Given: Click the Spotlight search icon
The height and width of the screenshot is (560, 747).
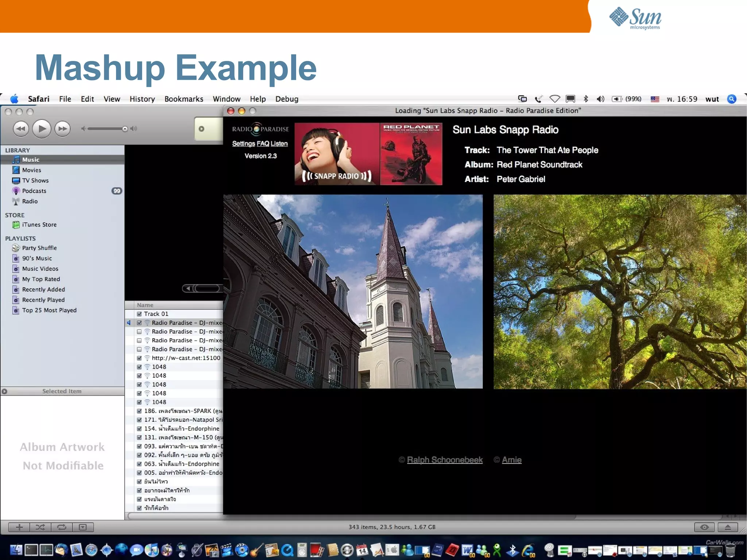Looking at the screenshot, I should click(x=732, y=99).
